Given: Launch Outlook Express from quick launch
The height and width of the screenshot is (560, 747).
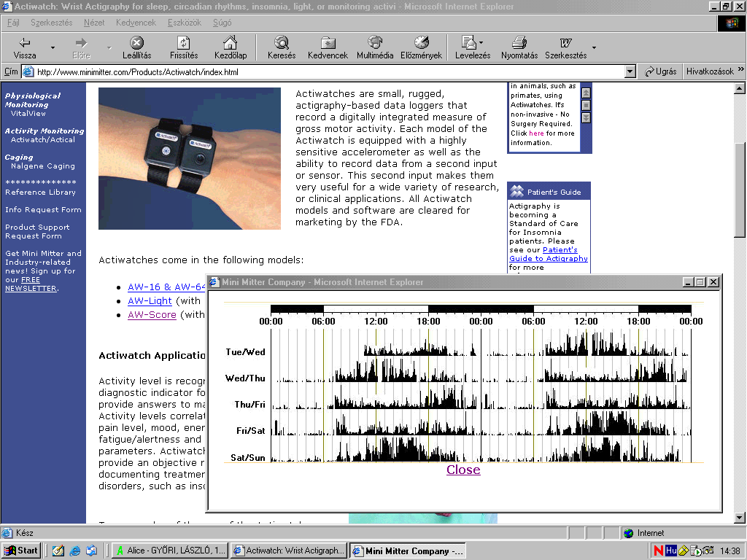Looking at the screenshot, I should click(91, 551).
